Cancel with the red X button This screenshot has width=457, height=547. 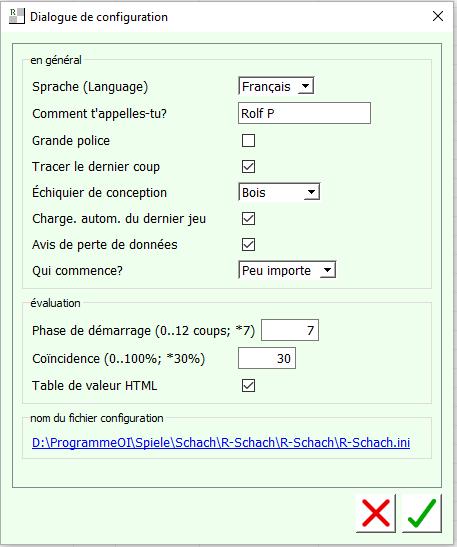[x=376, y=513]
